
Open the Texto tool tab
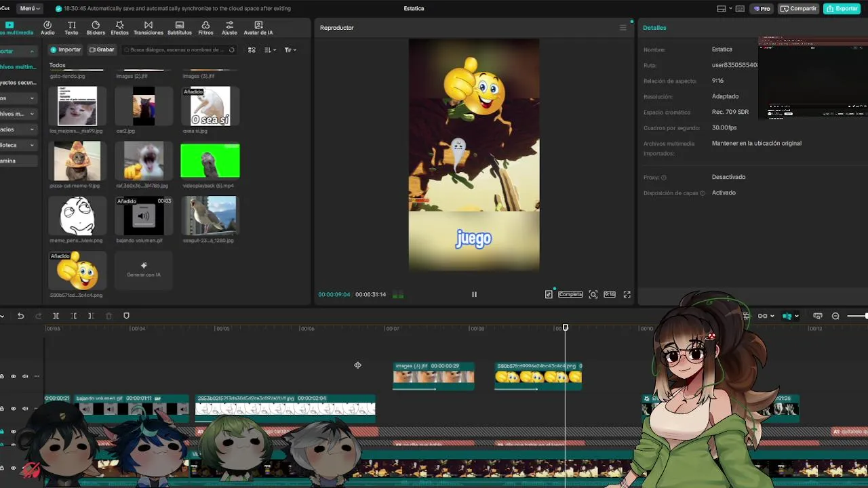click(x=71, y=28)
